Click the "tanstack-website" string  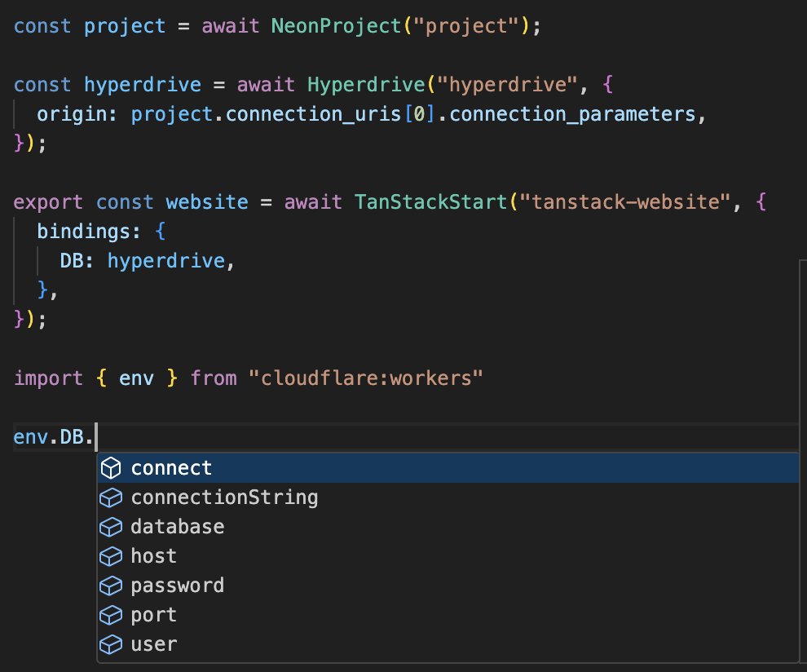(x=625, y=202)
